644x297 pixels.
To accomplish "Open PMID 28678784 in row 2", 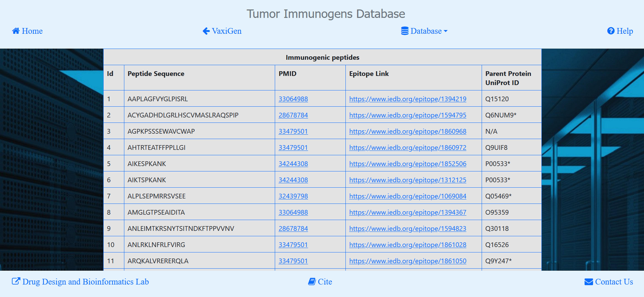I will point(293,115).
